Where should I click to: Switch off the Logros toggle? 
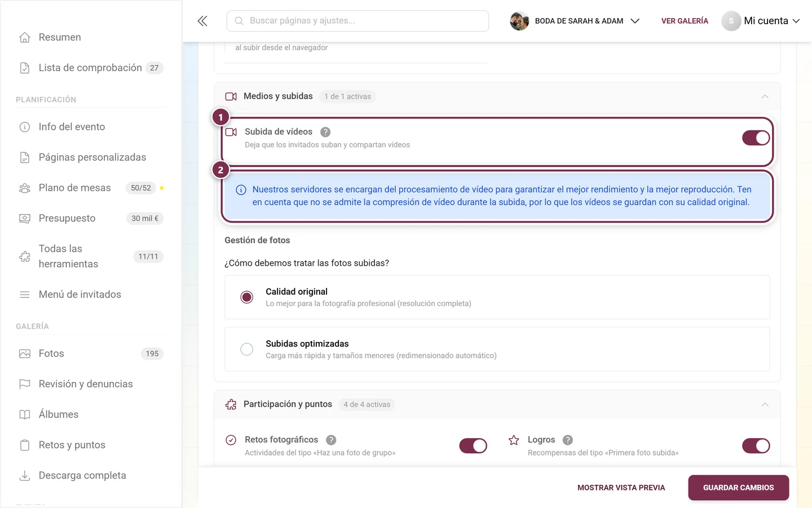[x=756, y=446]
